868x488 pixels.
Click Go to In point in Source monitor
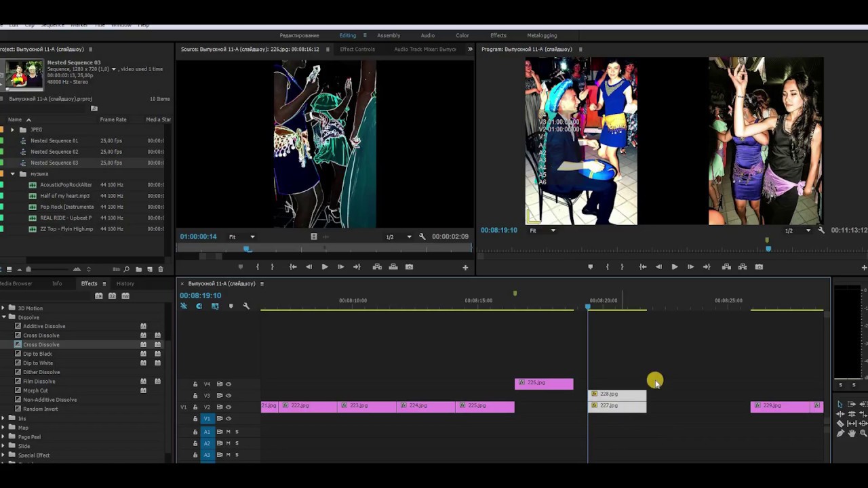tap(293, 267)
